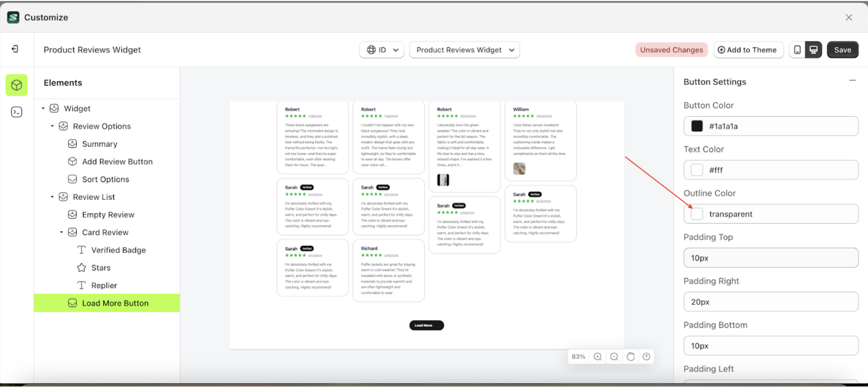Click the Save button

(842, 50)
